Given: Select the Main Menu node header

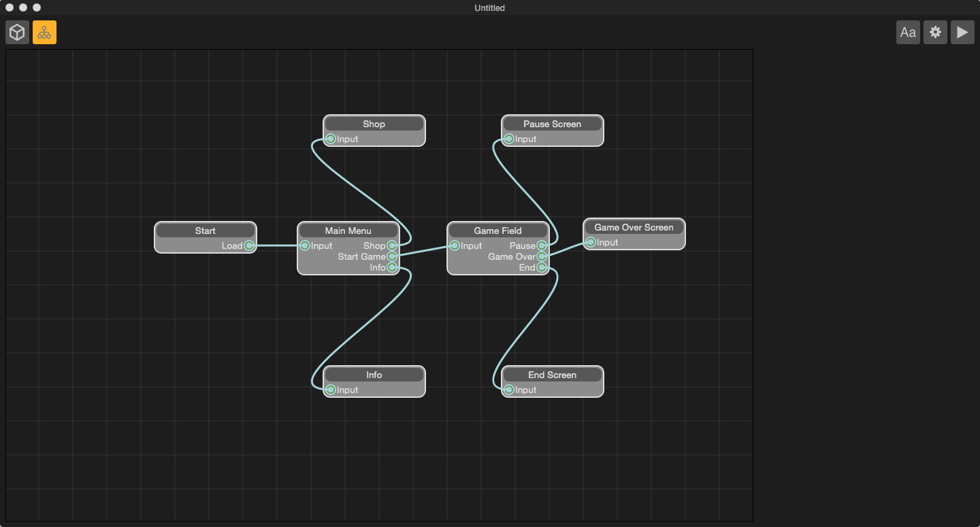Looking at the screenshot, I should pyautogui.click(x=348, y=231).
